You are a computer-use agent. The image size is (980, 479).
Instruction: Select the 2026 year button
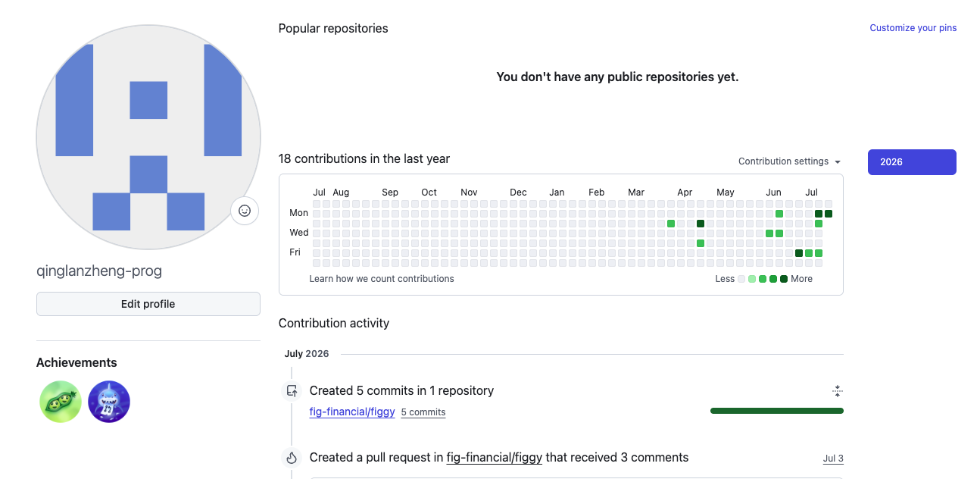coord(912,162)
